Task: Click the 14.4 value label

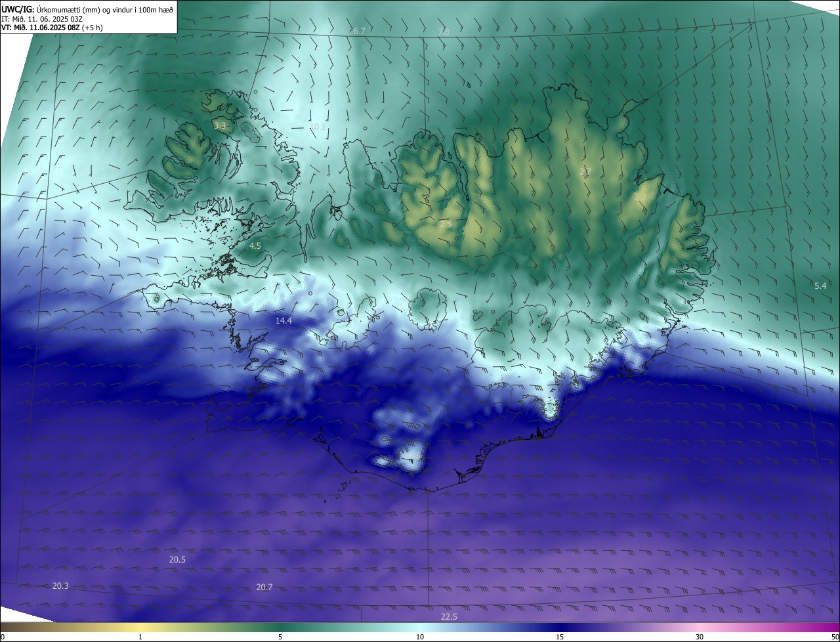Action: tap(283, 321)
